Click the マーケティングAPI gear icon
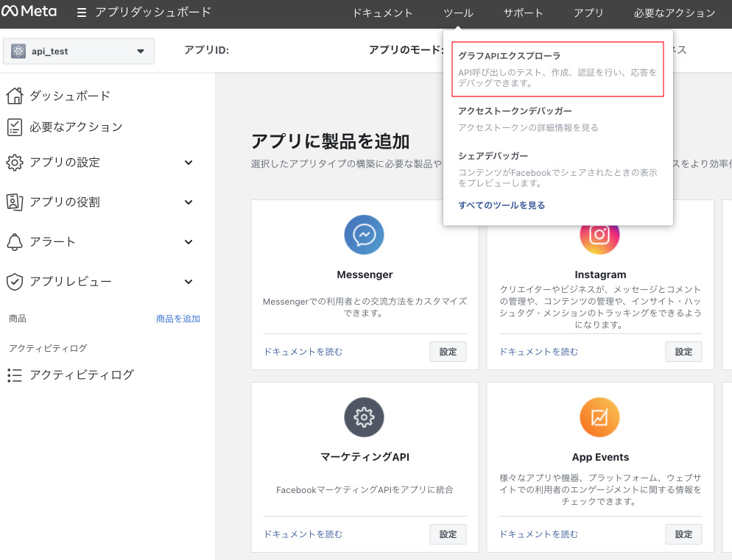This screenshot has height=560, width=732. [x=364, y=417]
